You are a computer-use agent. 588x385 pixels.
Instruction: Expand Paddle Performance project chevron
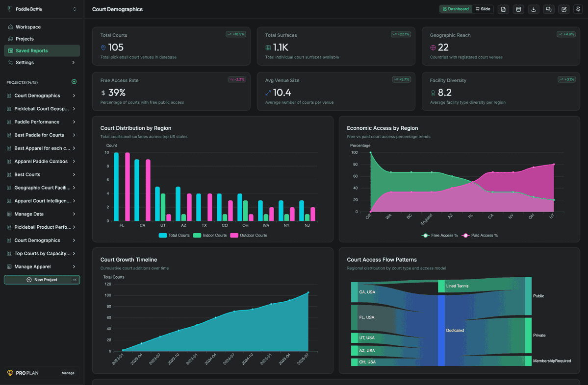coord(74,122)
